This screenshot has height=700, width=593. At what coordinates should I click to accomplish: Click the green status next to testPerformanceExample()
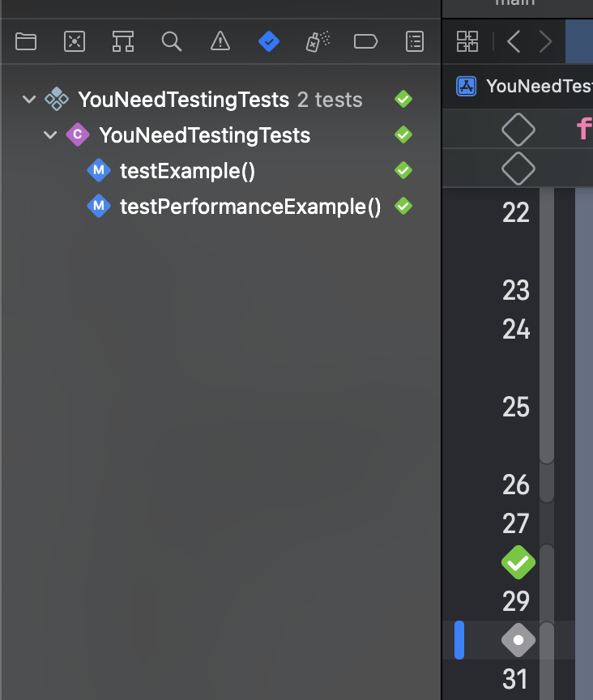403,207
